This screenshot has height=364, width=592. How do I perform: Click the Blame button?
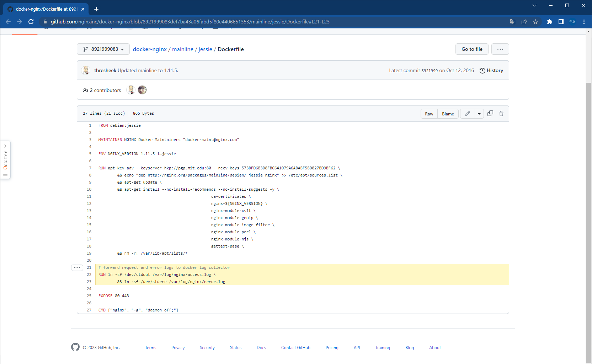[x=448, y=114]
